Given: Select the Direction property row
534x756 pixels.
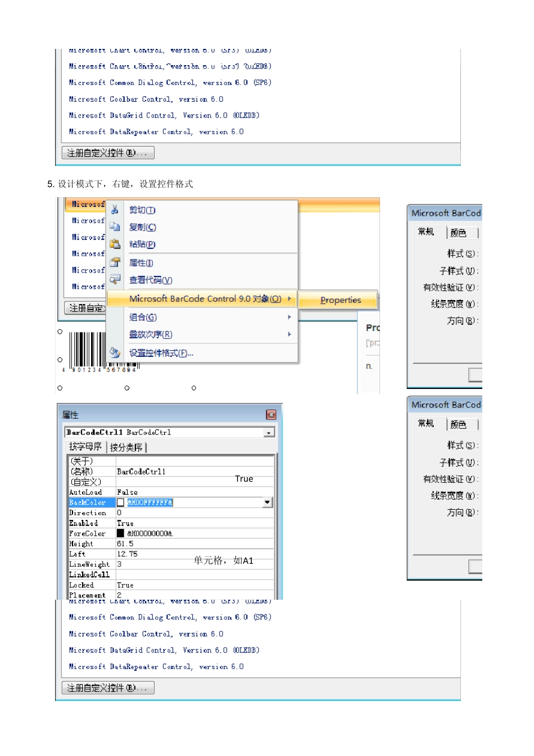Looking at the screenshot, I should [x=171, y=513].
